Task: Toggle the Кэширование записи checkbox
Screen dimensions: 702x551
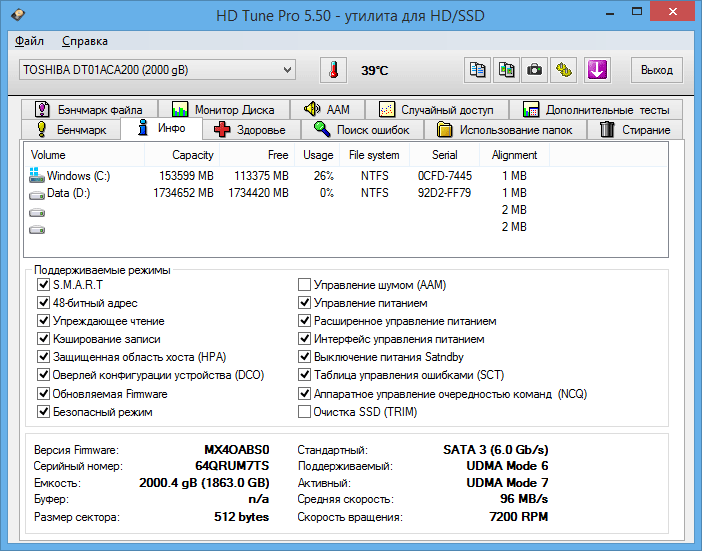Action: 43,339
